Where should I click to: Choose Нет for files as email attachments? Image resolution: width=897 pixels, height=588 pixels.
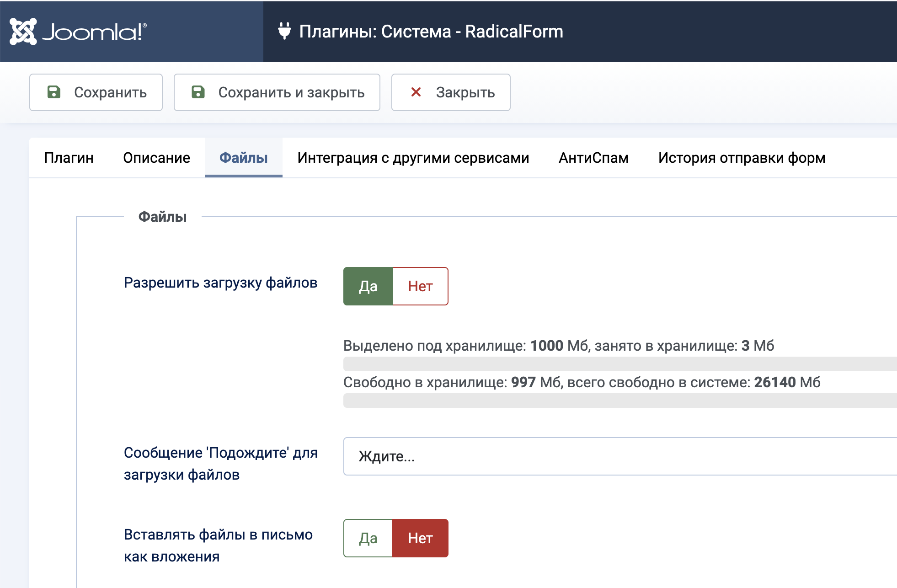coord(420,538)
